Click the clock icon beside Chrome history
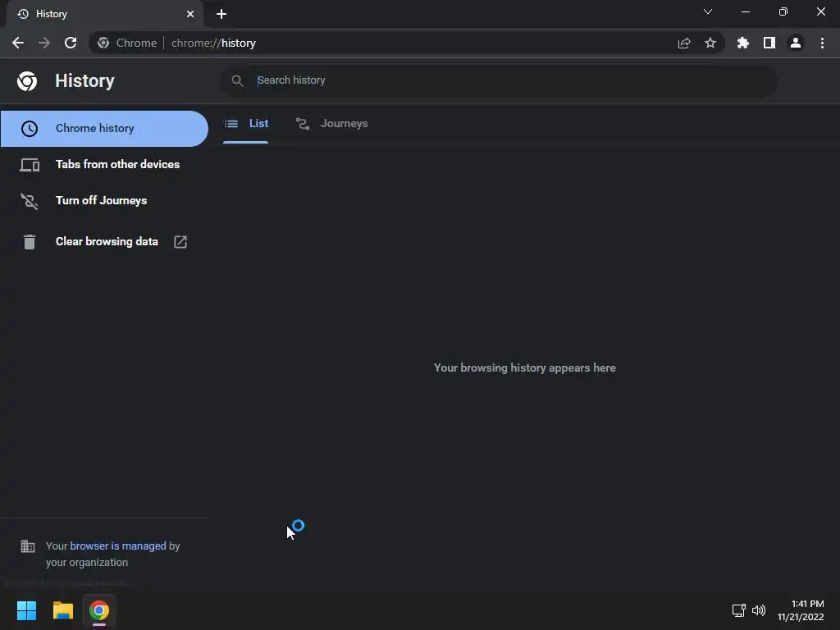Viewport: 840px width, 630px height. [30, 129]
